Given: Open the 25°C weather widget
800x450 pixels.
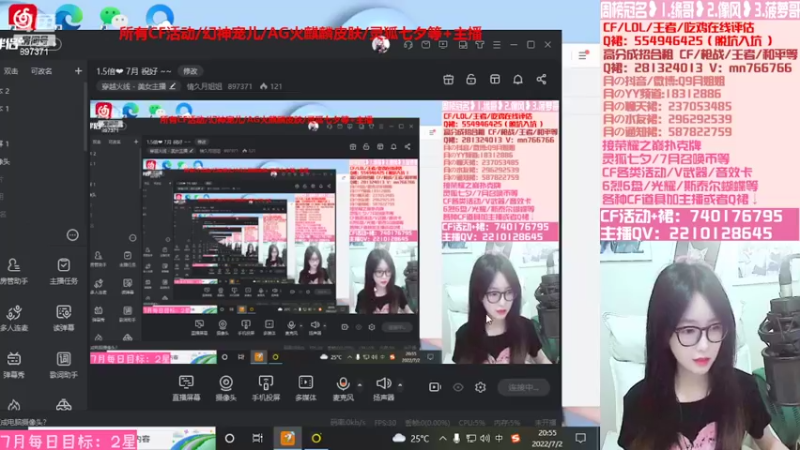Looking at the screenshot, I should (x=411, y=438).
